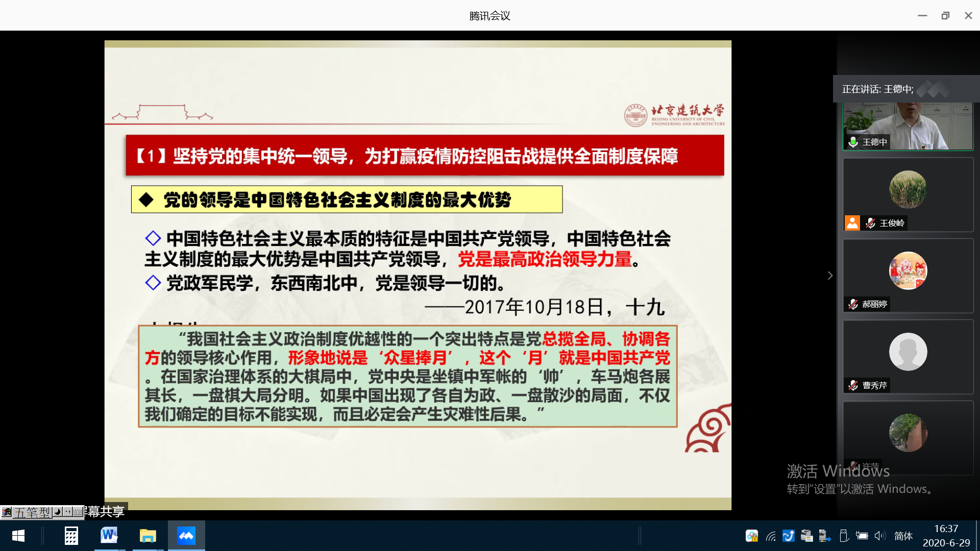Open File Explorer from the taskbar
Screen dimensions: 980x551
[x=148, y=536]
